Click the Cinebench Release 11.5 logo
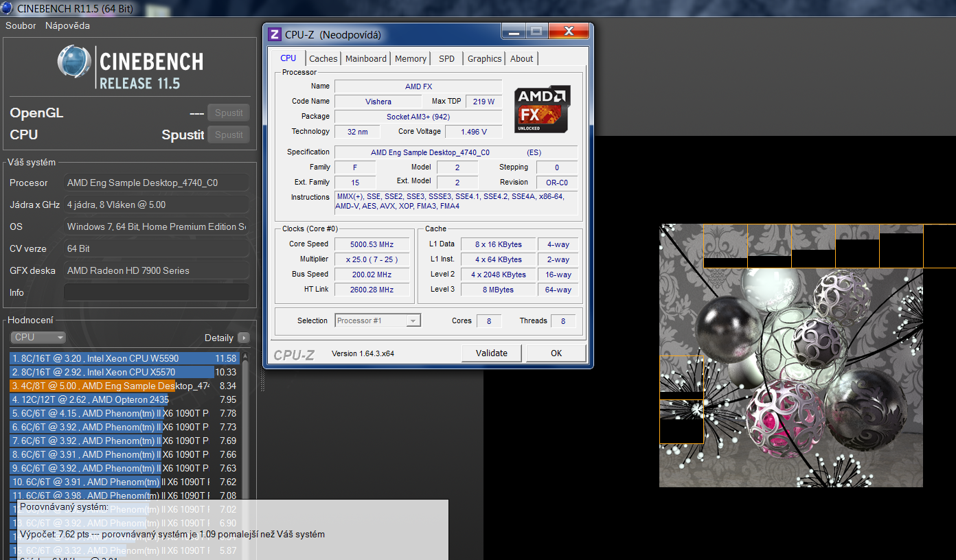Viewport: 956px width, 560px height. [130, 67]
